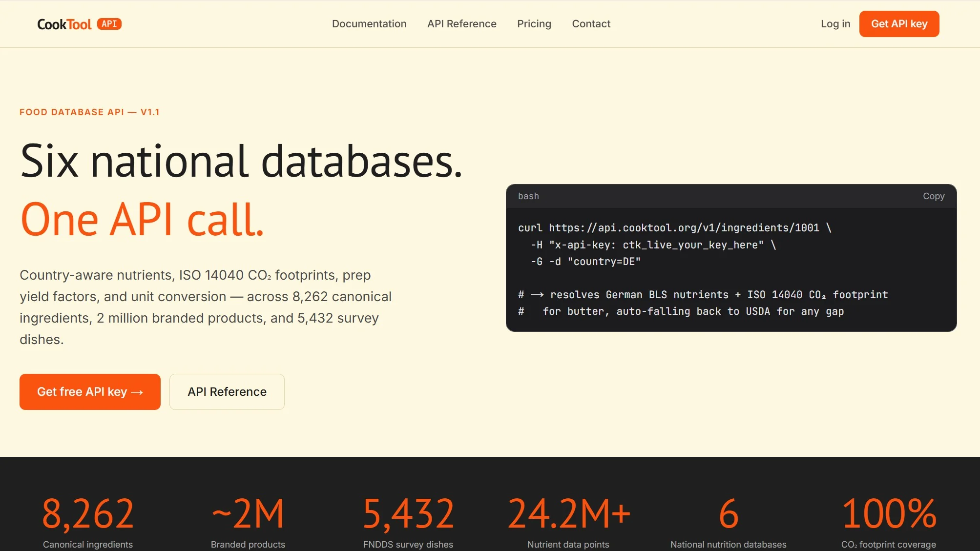Click the orange 'One API call.' heading
The image size is (980, 551).
(x=142, y=220)
